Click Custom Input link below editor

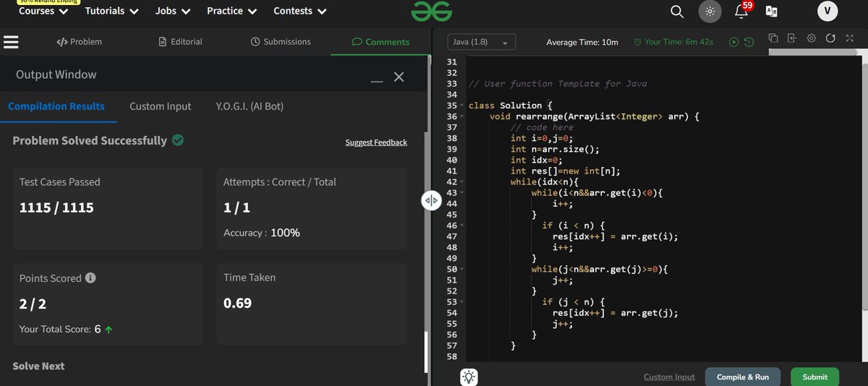pyautogui.click(x=669, y=377)
